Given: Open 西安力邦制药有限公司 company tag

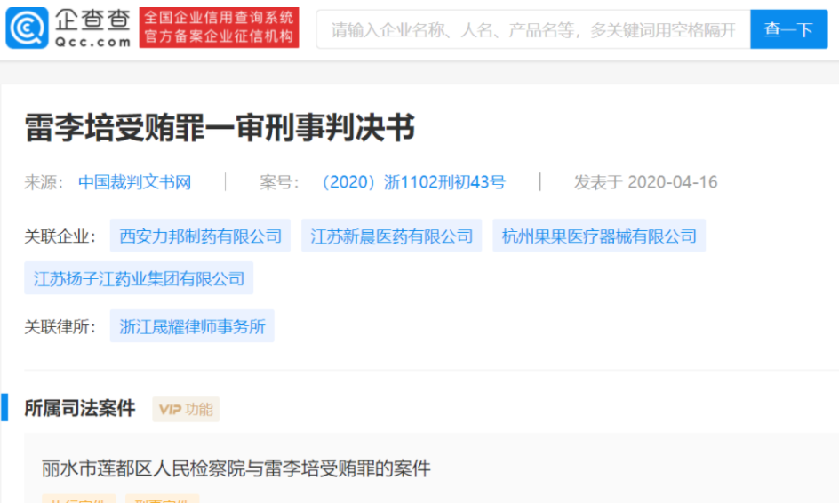Looking at the screenshot, I should tap(200, 236).
